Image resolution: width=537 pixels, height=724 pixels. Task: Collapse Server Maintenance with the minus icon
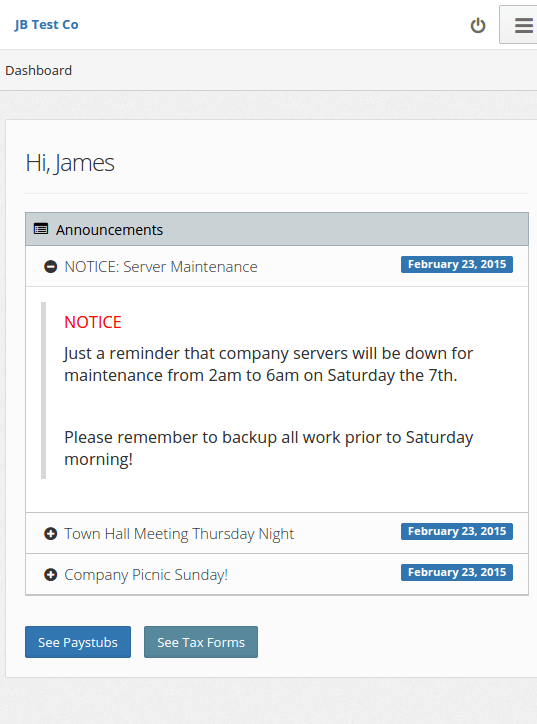50,267
